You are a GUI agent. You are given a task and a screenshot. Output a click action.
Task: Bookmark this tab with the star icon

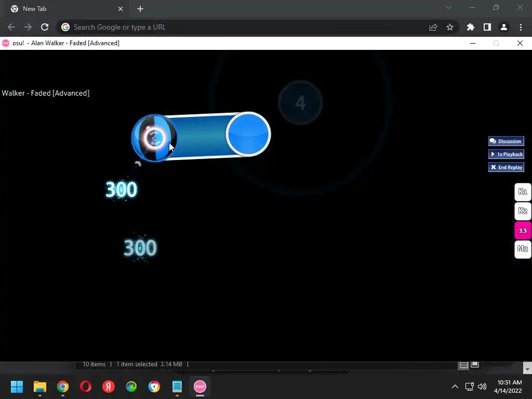point(449,27)
